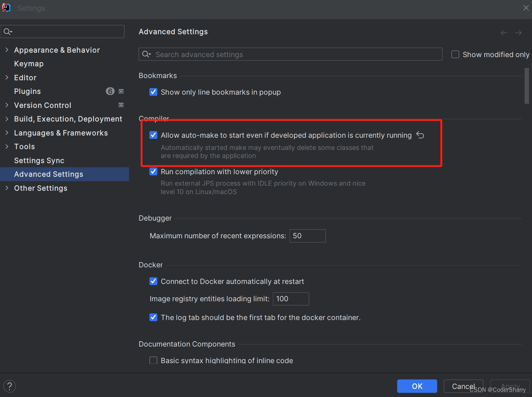Enable Basic syntax highlighting of inline code

pyautogui.click(x=153, y=360)
